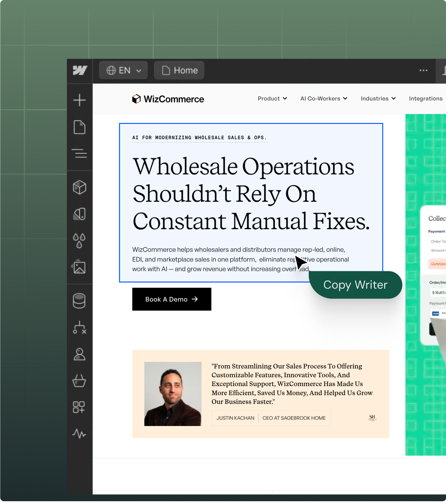Open the Components cube icon

coord(80,187)
